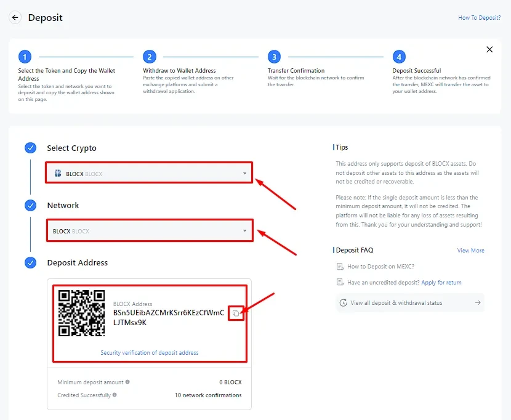
Task: Expand the Network BLOCX dropdown
Action: point(149,231)
